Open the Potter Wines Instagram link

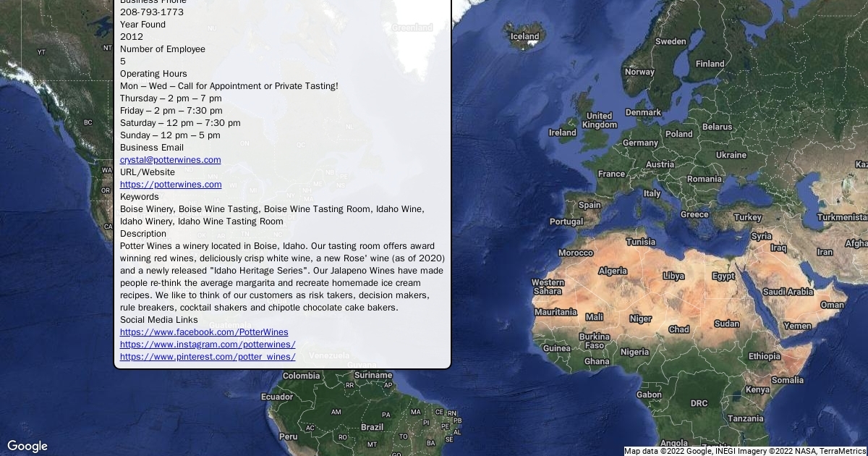[x=208, y=345]
